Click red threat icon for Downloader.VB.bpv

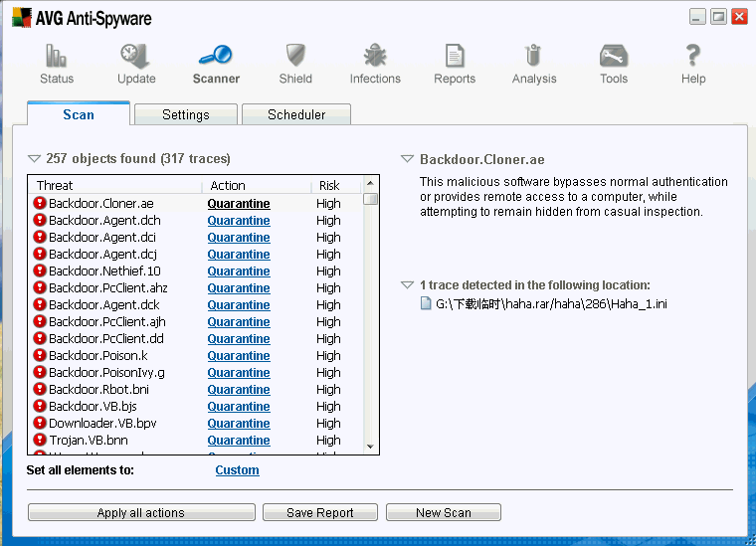[40, 423]
